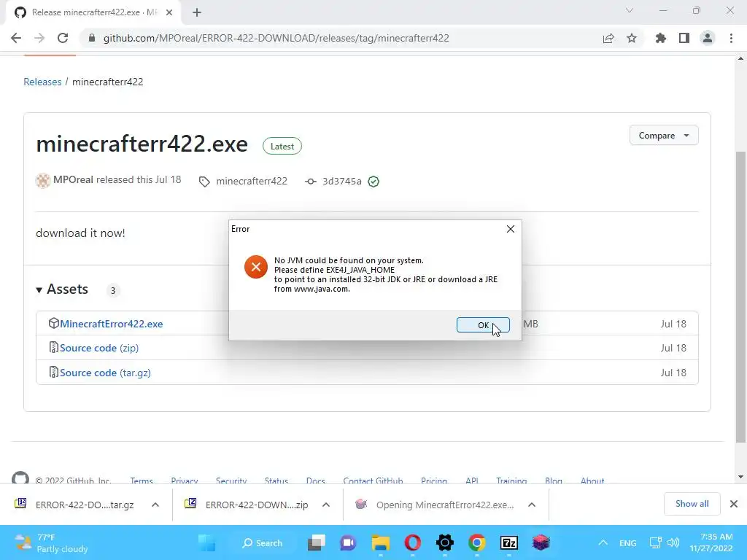
Task: Click the package icon beside MinecraftError422.exe
Action: 53,323
